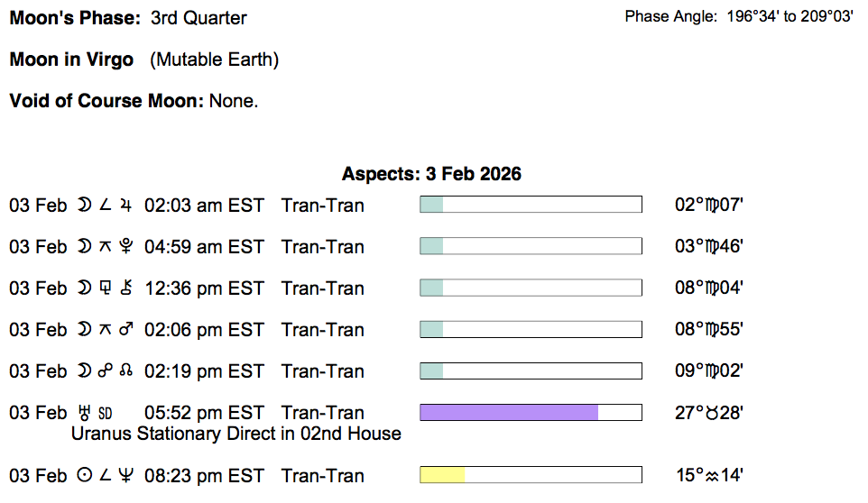
Task: Click the Phase Angle value at top right
Action: [790, 17]
